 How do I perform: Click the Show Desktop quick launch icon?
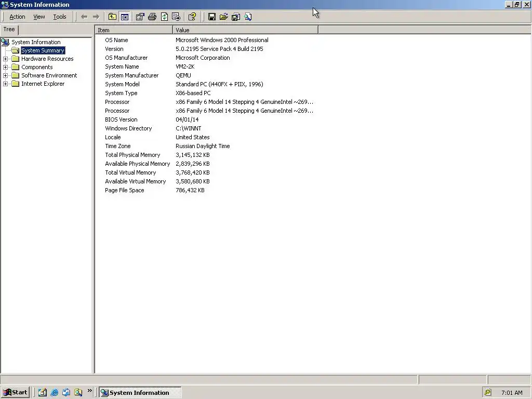click(43, 392)
